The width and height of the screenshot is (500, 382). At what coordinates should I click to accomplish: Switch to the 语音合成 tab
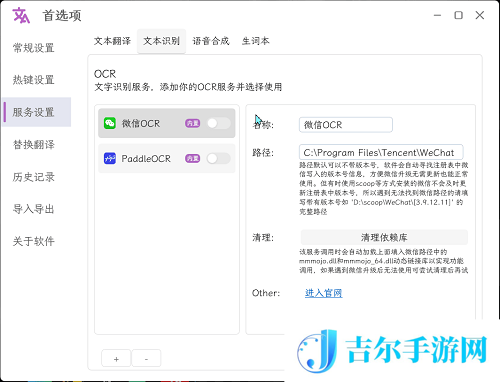coord(211,41)
